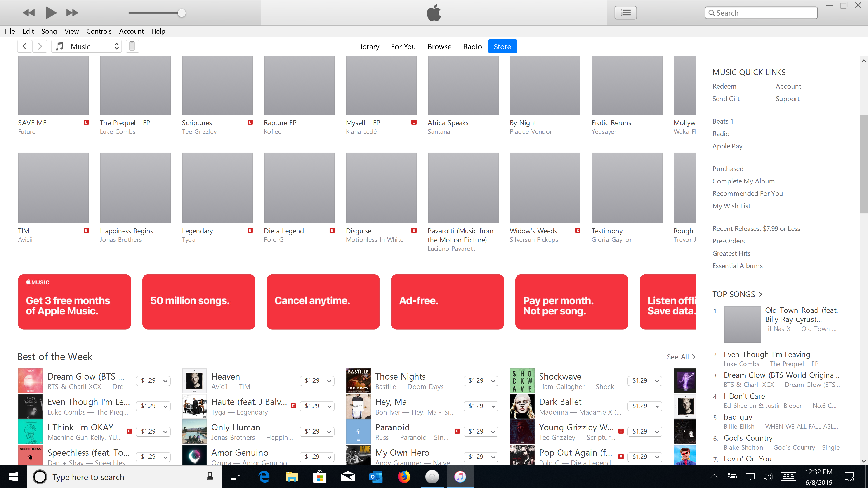Rewind to the previous track
The height and width of the screenshot is (488, 868).
[x=29, y=13]
